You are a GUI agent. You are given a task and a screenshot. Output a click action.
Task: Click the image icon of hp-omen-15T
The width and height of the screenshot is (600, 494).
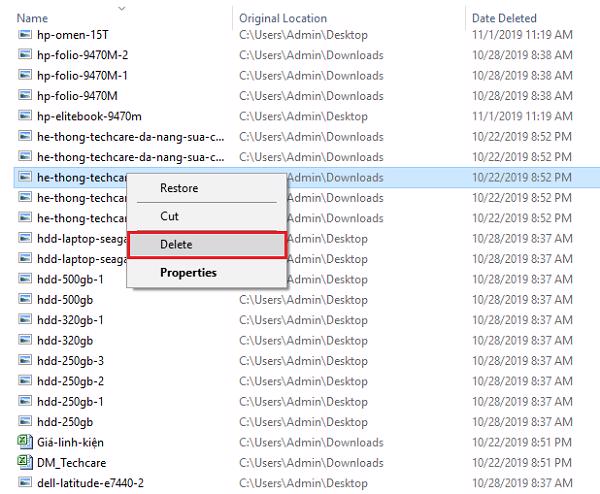tap(25, 34)
